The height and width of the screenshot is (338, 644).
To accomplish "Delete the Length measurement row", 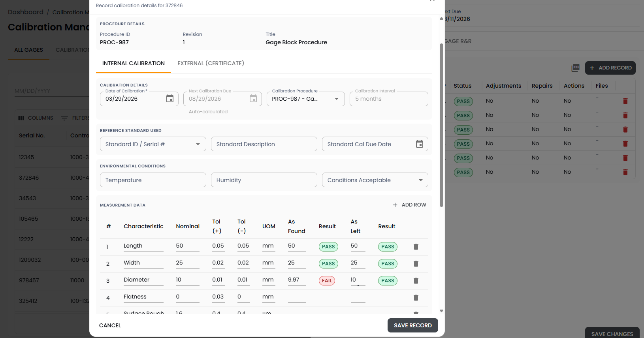I will pyautogui.click(x=416, y=247).
